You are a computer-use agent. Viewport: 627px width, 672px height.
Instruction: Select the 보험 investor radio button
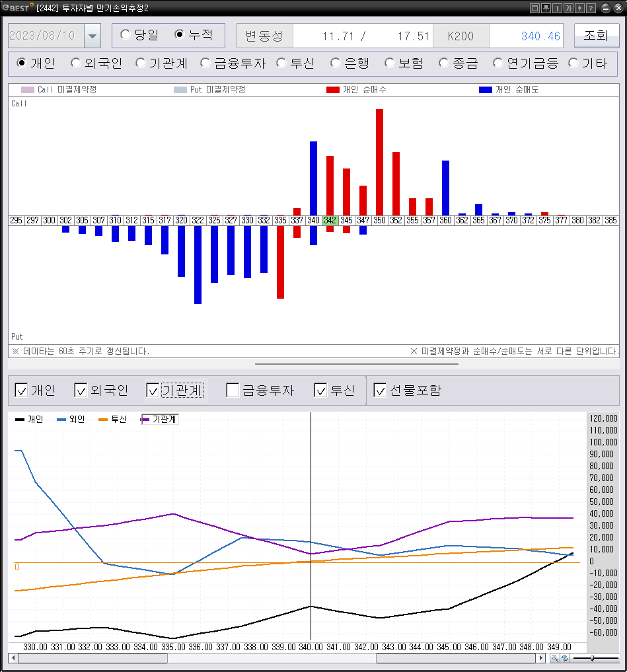pyautogui.click(x=389, y=63)
